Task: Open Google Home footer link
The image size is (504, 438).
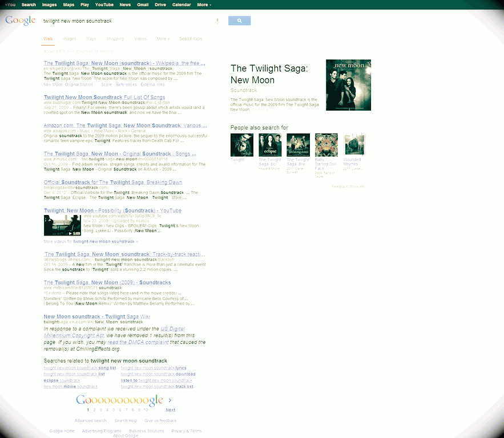Action: 62,431
